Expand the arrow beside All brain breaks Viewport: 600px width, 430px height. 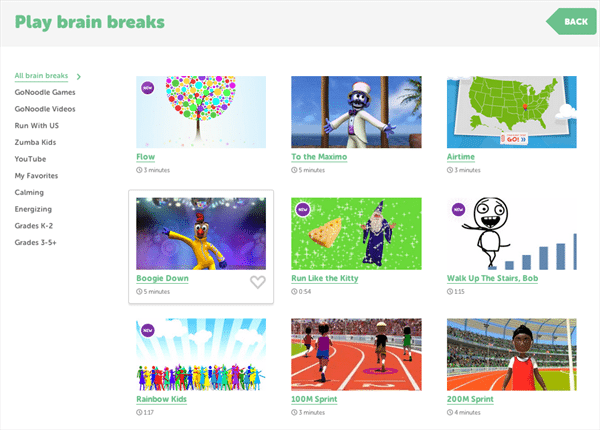click(79, 77)
